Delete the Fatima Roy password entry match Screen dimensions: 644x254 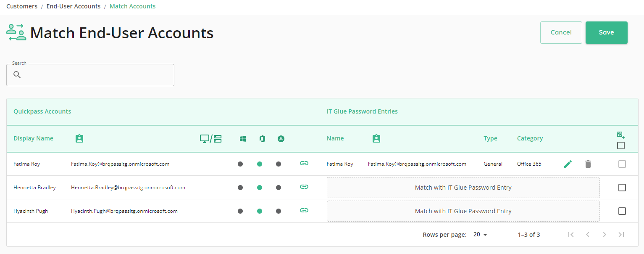pos(588,164)
